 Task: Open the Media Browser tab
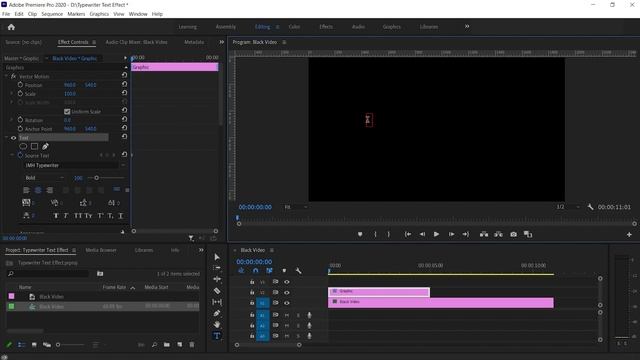(x=101, y=250)
